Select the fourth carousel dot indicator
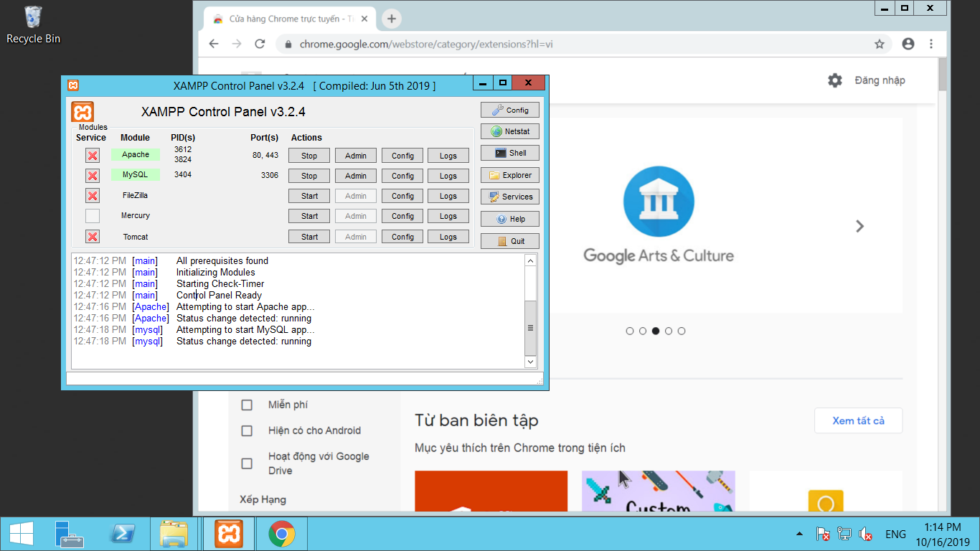Screen dimensions: 980x551 (x=669, y=331)
